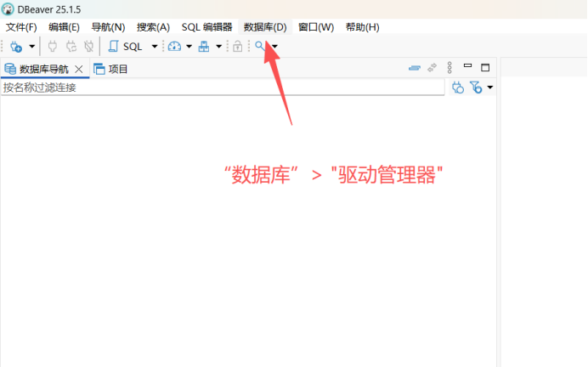
Task: Open the dashboard gauge icon
Action: [174, 47]
